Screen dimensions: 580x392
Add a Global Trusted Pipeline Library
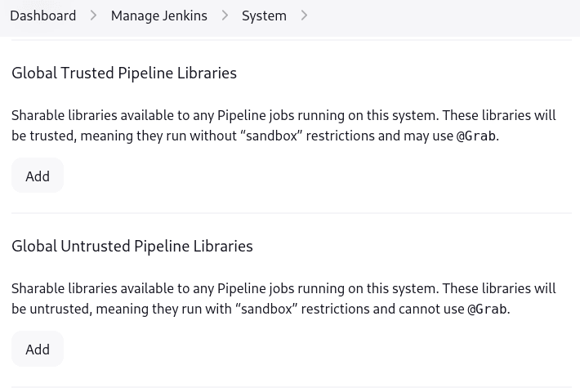pyautogui.click(x=38, y=176)
